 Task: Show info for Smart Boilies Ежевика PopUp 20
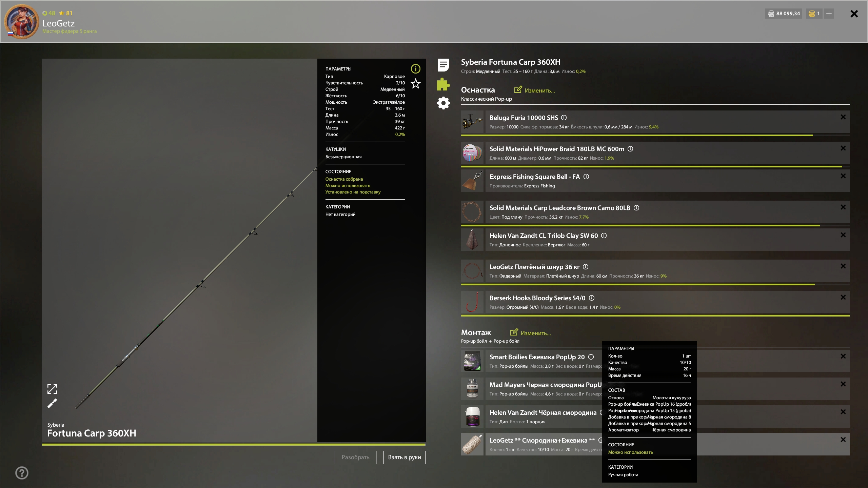coord(591,357)
